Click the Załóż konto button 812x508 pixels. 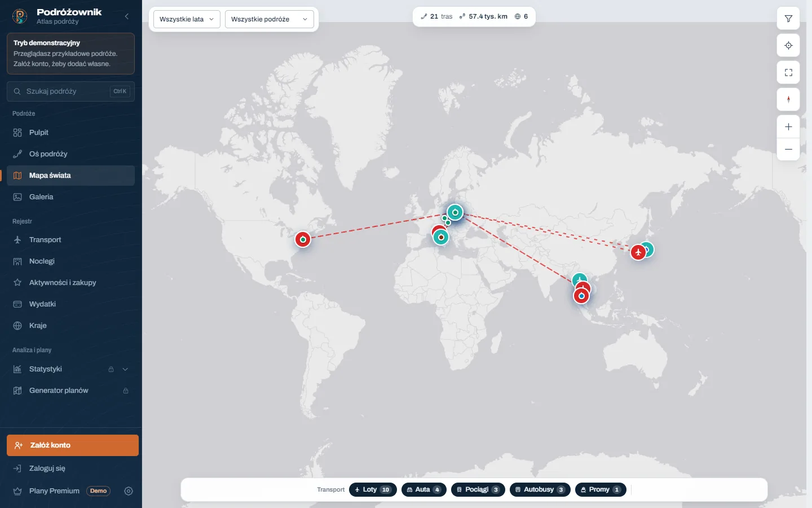[73, 445]
